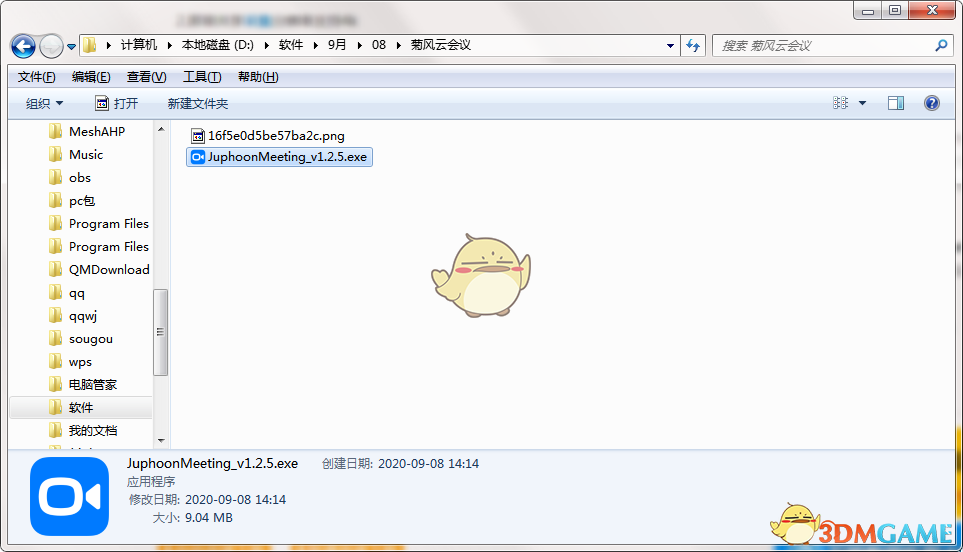The width and height of the screenshot is (963, 552).
Task: Click the greyed forward navigation arrow
Action: click(x=51, y=46)
